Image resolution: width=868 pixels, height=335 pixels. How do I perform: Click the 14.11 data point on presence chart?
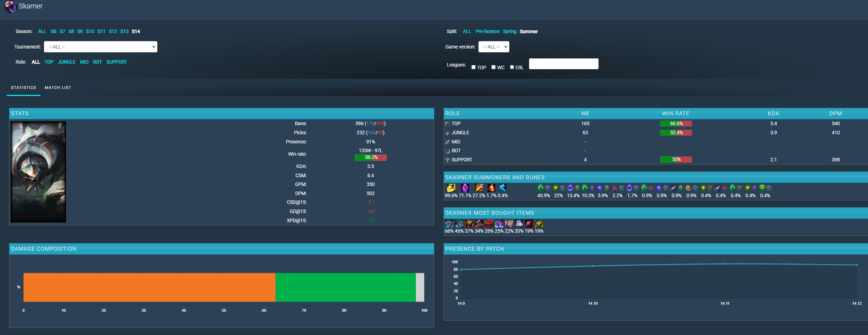[x=725, y=264]
